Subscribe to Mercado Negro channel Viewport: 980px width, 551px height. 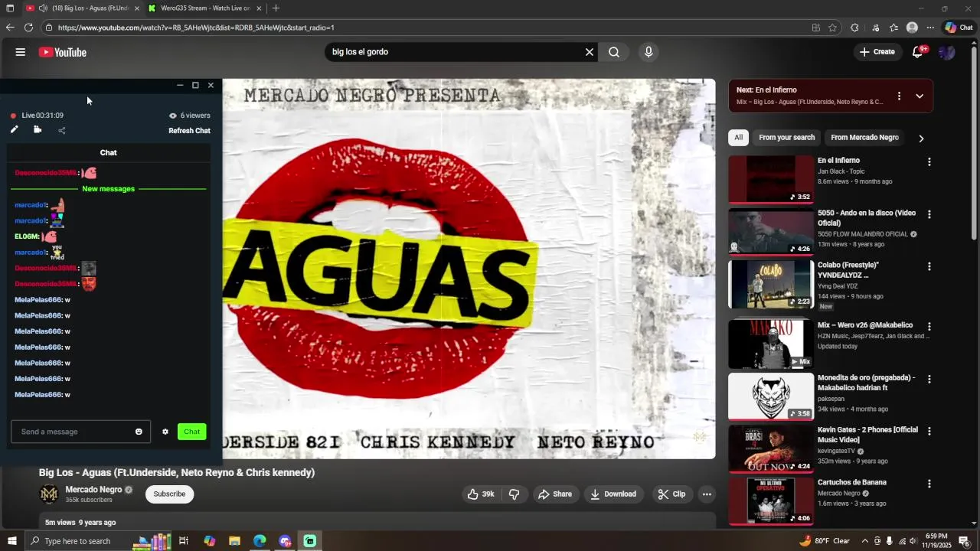[169, 494]
